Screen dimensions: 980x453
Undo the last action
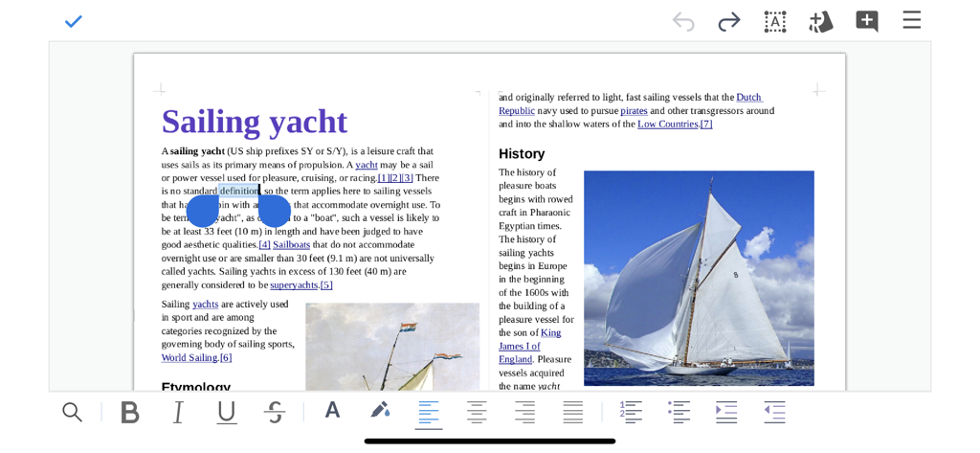click(x=683, y=22)
